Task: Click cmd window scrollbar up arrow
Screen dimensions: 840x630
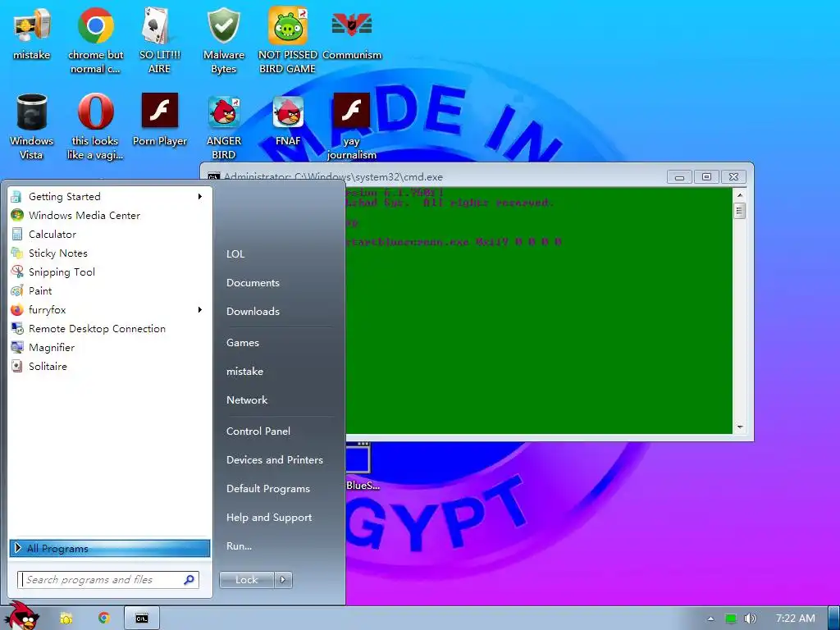Action: (x=740, y=195)
